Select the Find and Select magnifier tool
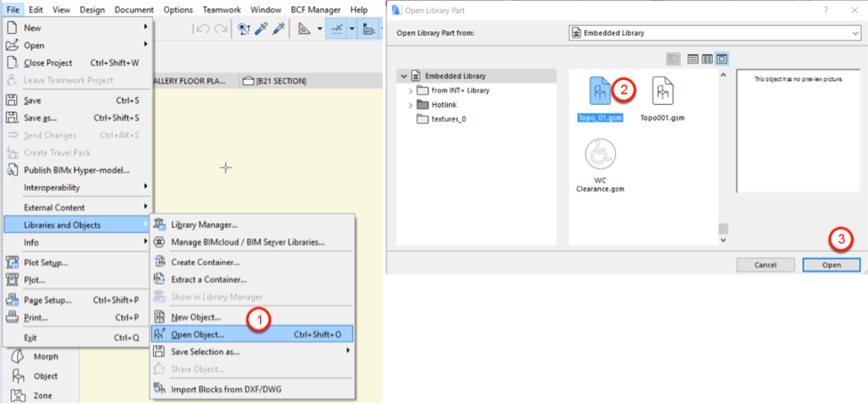Screen dimensions: 868x404 point(244,28)
